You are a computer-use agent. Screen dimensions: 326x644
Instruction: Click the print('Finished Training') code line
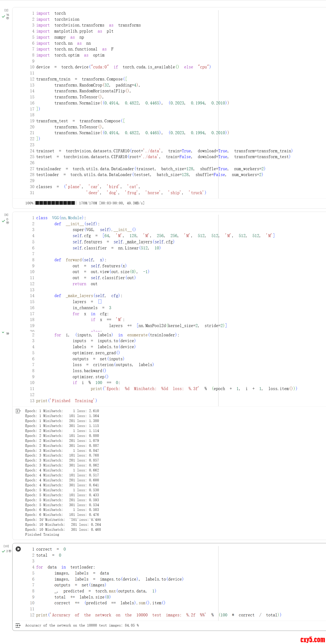pos(67,401)
